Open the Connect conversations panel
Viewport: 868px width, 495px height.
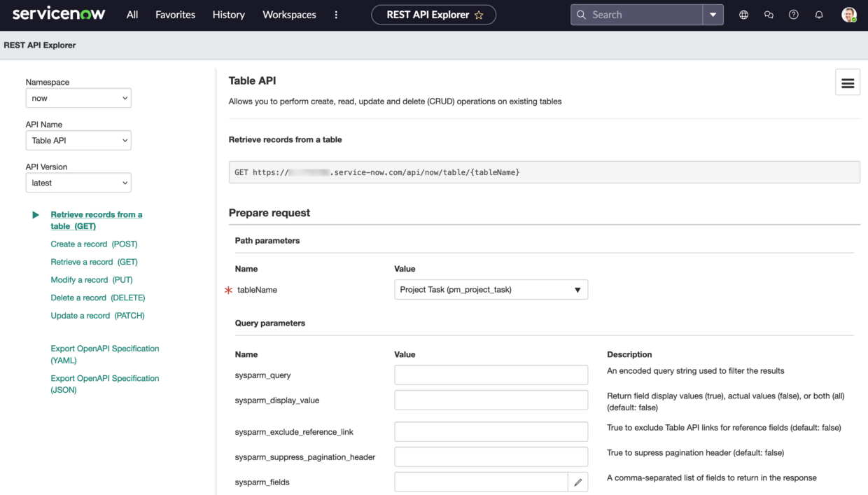click(x=769, y=14)
